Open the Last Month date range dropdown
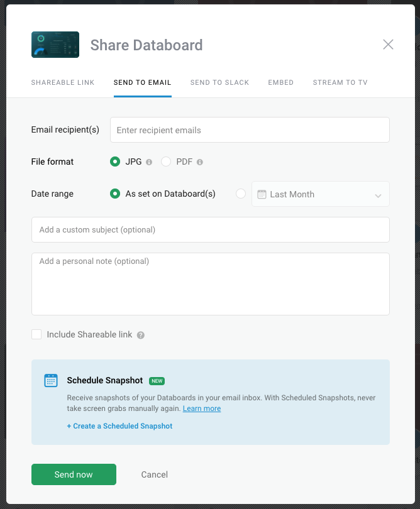Screen dimensions: 420x509 pyautogui.click(x=321, y=194)
